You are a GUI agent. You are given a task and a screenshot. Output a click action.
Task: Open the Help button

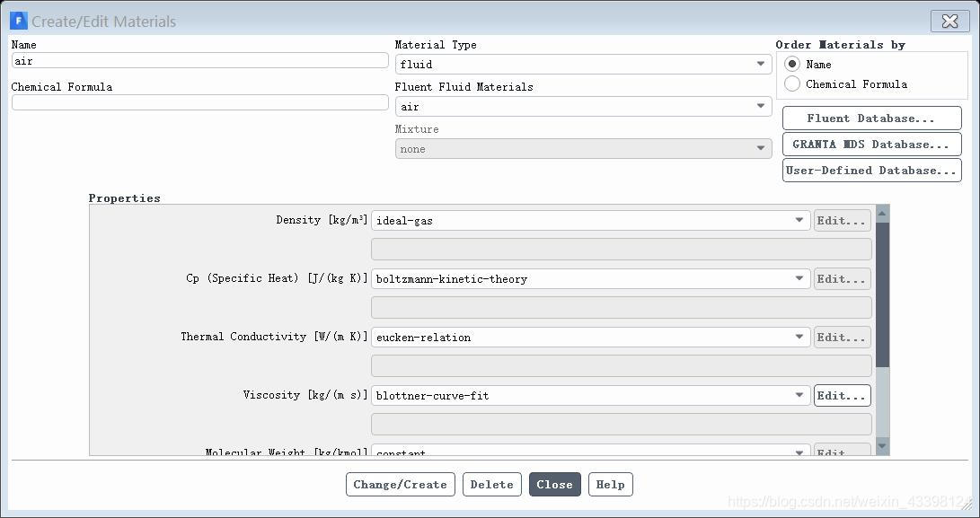pyautogui.click(x=611, y=484)
